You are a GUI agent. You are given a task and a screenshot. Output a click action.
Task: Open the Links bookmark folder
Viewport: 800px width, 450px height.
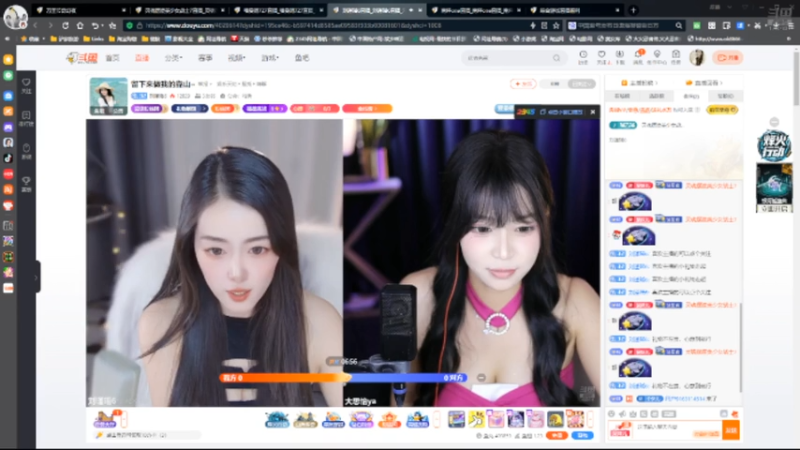pyautogui.click(x=93, y=39)
